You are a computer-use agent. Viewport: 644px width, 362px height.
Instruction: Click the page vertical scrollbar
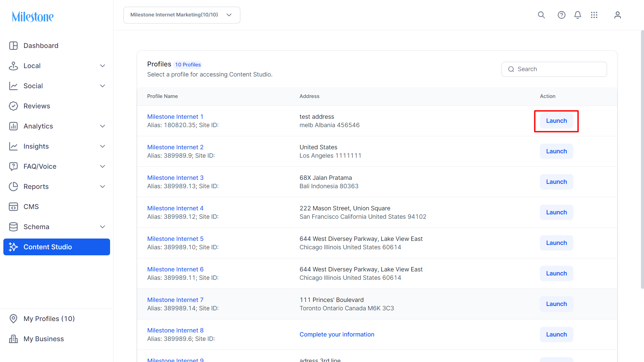642,159
